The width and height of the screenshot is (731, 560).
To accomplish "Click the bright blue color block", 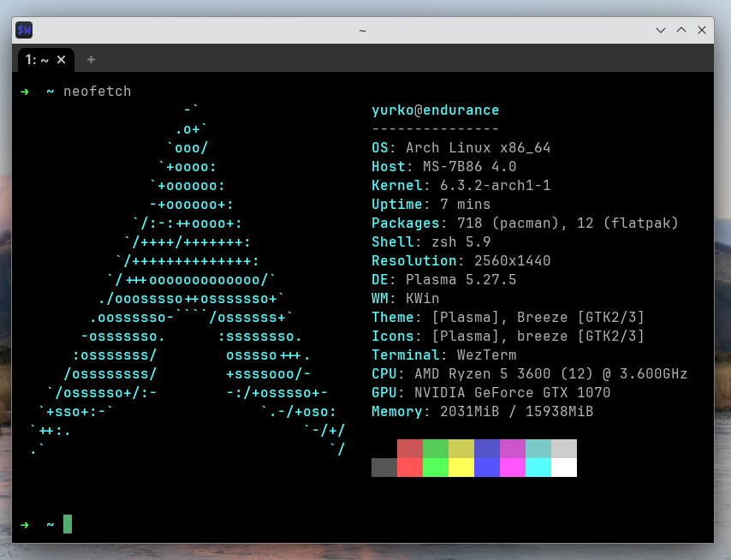I will [487, 468].
